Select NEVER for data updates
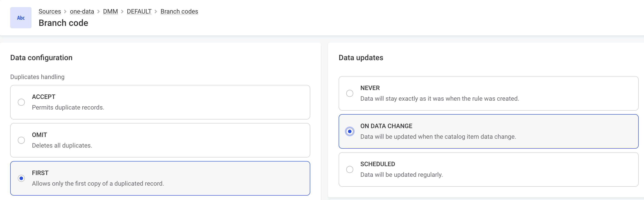644x200 pixels. 350,93
